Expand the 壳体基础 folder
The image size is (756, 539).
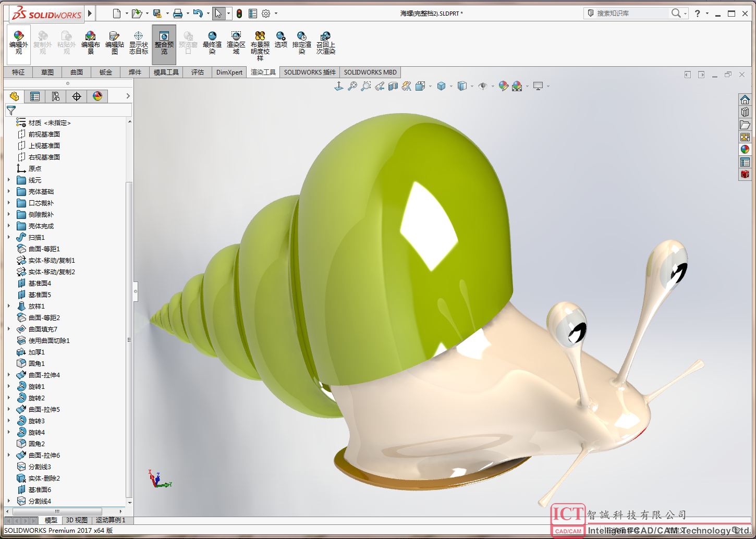8,191
